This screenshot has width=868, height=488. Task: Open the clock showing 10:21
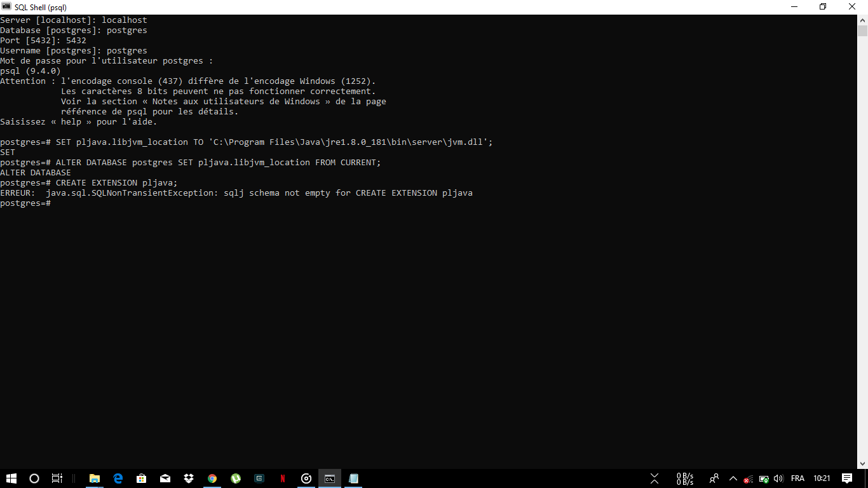coord(822,478)
